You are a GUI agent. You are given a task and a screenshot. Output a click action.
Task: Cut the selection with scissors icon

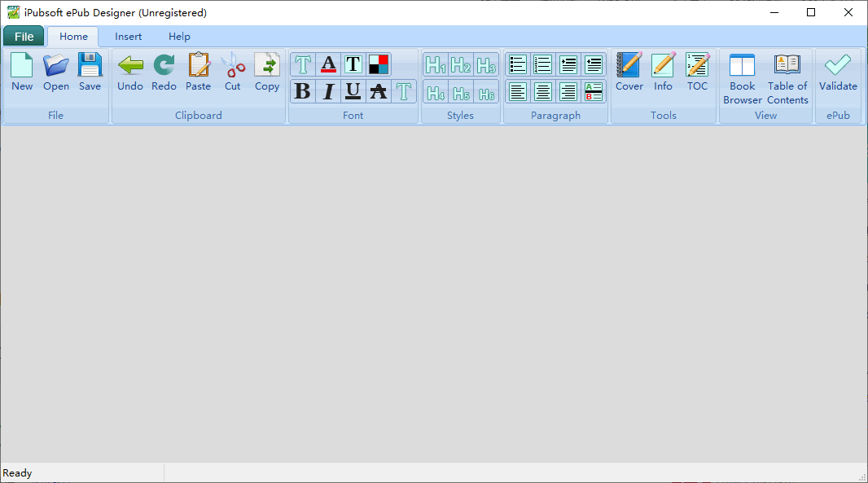tap(233, 72)
